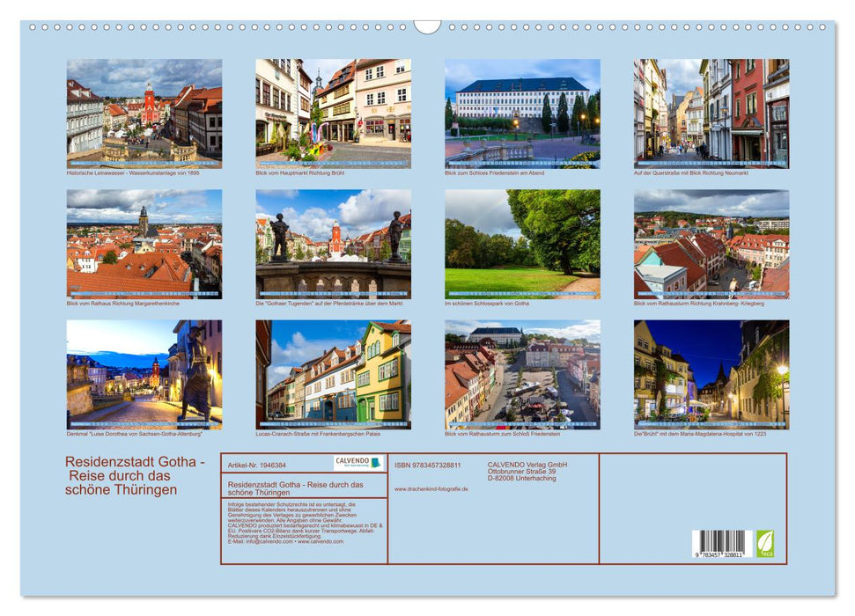
Task: Open the Schloss Friedenstein am Abend photo
Action: (522, 113)
